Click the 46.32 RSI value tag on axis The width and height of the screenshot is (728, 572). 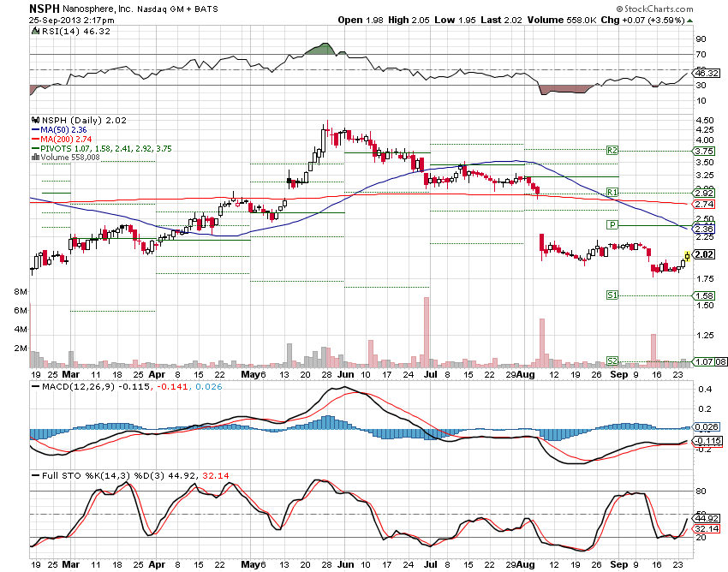pos(707,74)
